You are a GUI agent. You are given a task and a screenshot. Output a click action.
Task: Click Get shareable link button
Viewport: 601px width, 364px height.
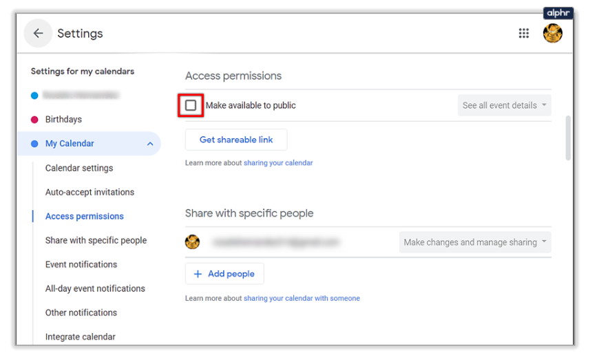[236, 140]
